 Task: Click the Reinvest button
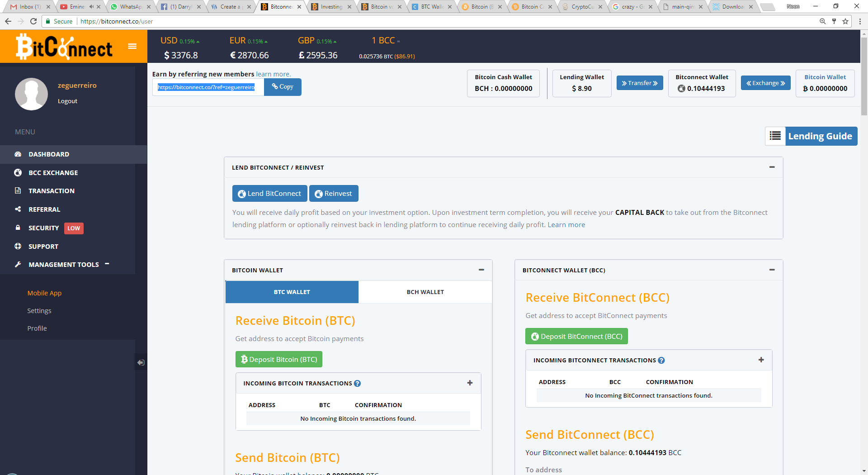tap(334, 194)
